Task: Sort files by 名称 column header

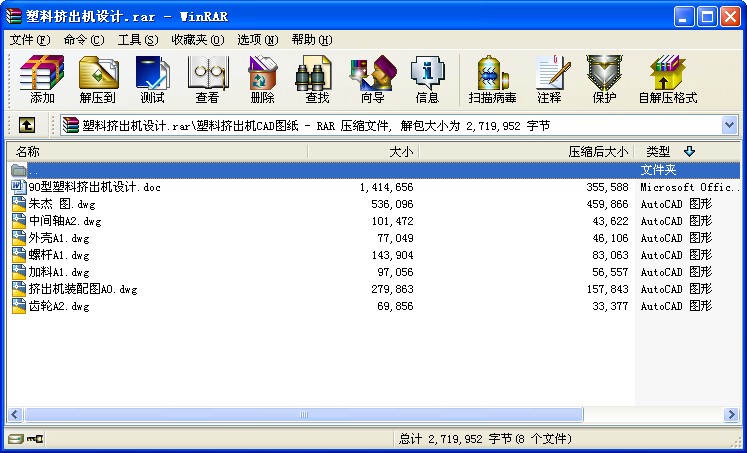Action: tap(157, 151)
